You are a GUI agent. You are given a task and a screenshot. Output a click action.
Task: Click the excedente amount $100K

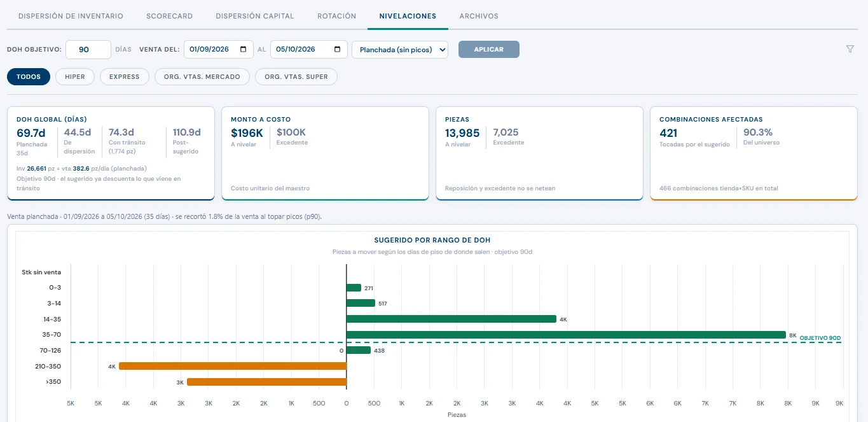(291, 132)
